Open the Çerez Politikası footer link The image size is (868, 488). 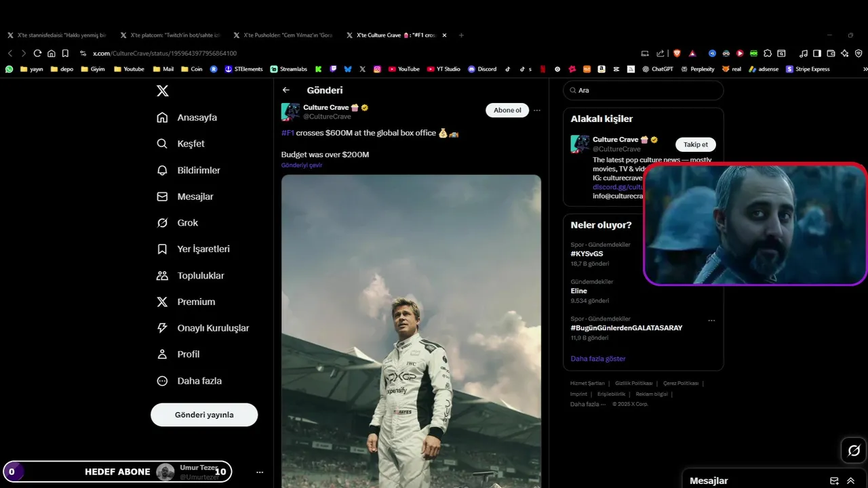click(x=681, y=384)
